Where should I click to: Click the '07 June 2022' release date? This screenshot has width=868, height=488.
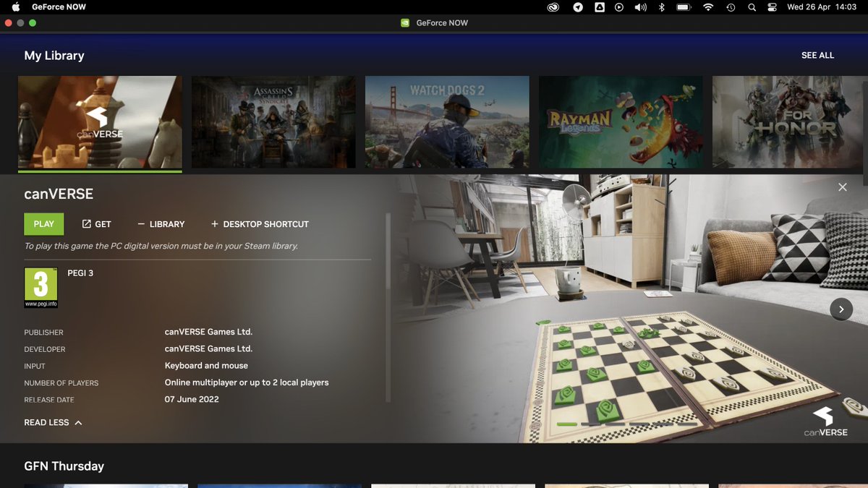192,399
